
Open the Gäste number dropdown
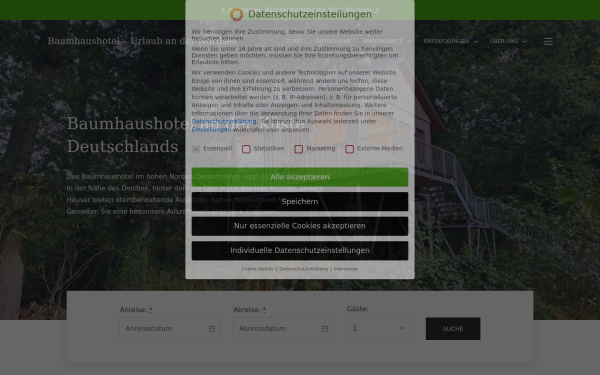tap(380, 328)
